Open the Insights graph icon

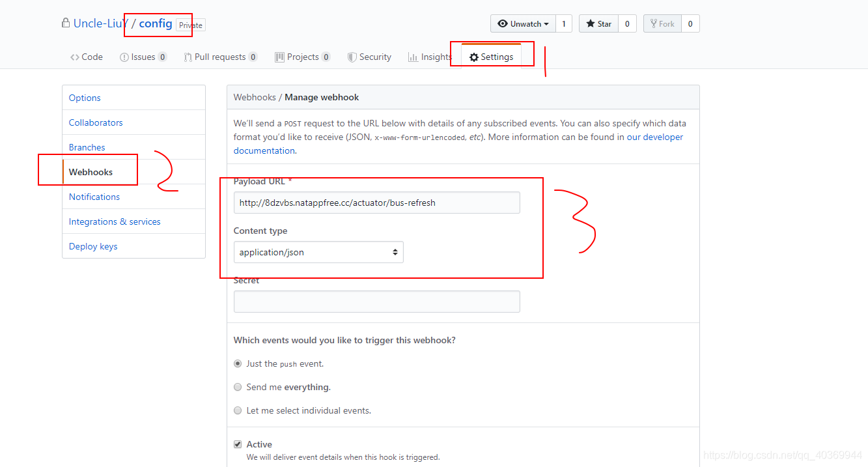(x=413, y=57)
